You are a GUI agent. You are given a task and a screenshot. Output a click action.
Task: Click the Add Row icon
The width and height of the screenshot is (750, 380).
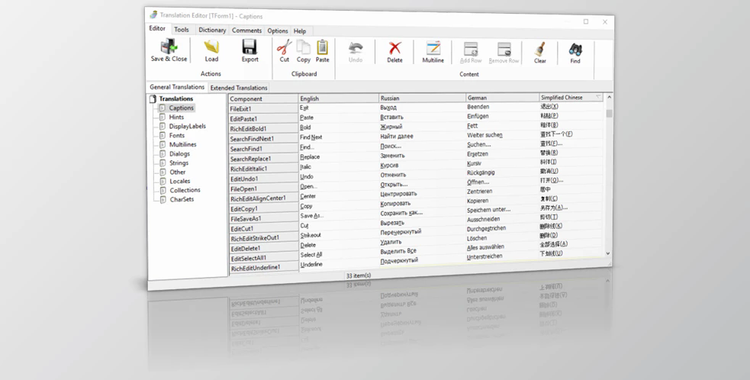(471, 49)
